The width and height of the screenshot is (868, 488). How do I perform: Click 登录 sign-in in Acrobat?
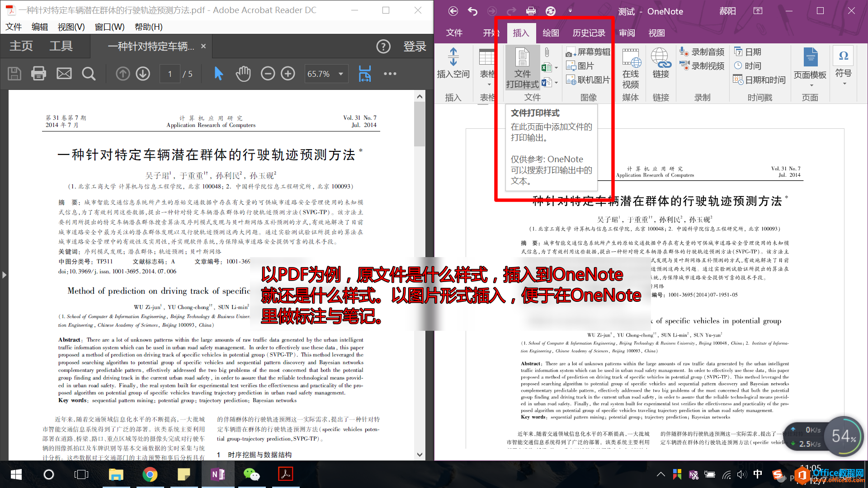tap(415, 46)
